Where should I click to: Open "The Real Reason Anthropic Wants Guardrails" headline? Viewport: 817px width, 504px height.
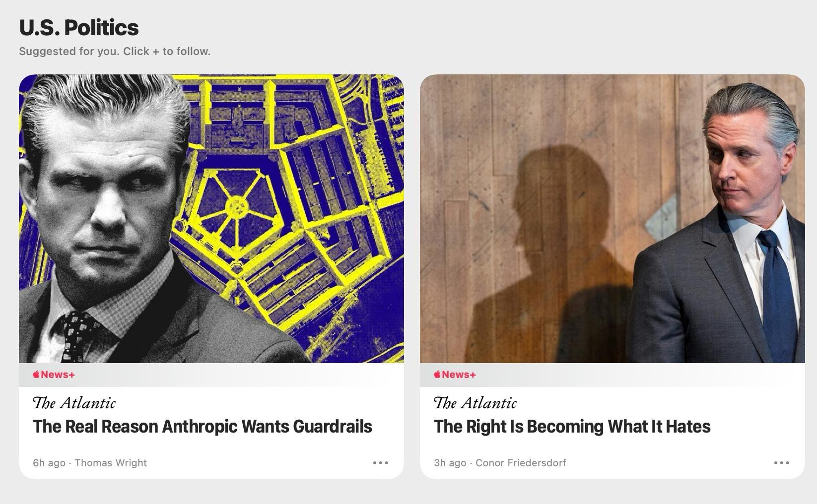click(x=203, y=427)
